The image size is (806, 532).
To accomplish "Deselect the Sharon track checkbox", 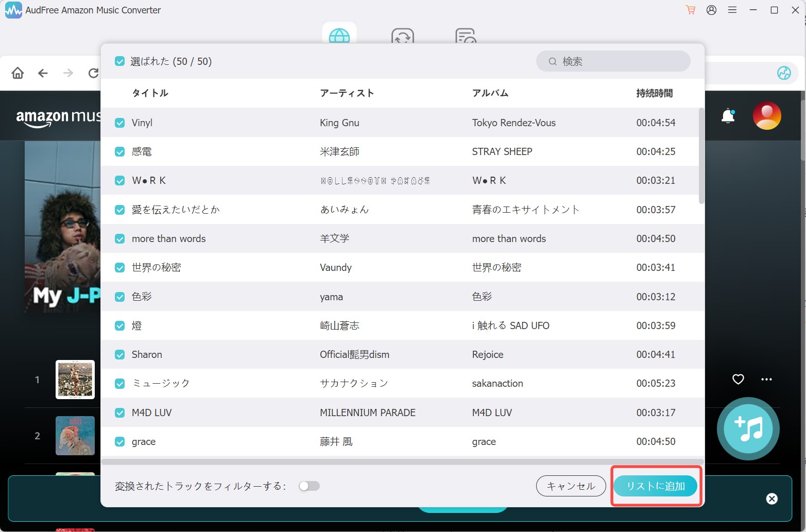I will point(119,354).
